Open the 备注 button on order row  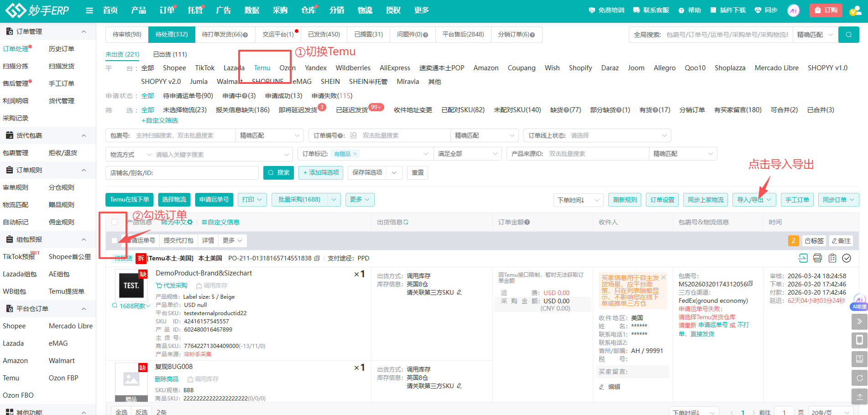841,240
